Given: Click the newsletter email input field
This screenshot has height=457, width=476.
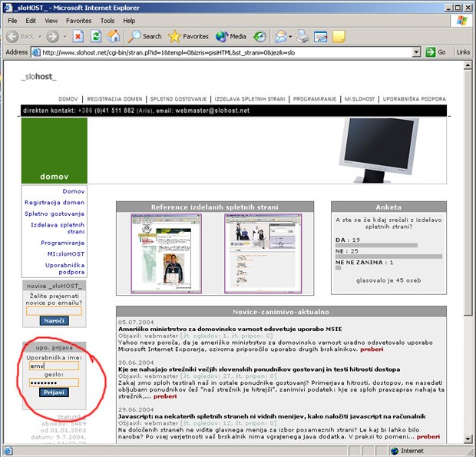Looking at the screenshot, I should click(x=54, y=311).
